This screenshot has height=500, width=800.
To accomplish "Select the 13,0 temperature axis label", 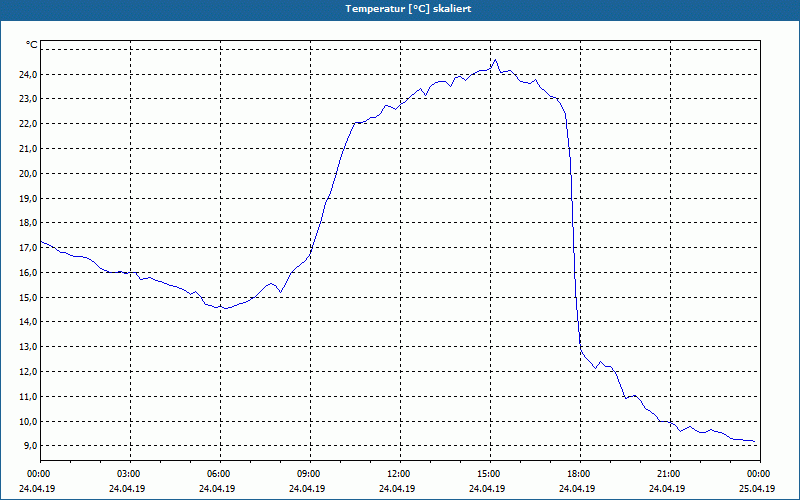I will click(28, 346).
